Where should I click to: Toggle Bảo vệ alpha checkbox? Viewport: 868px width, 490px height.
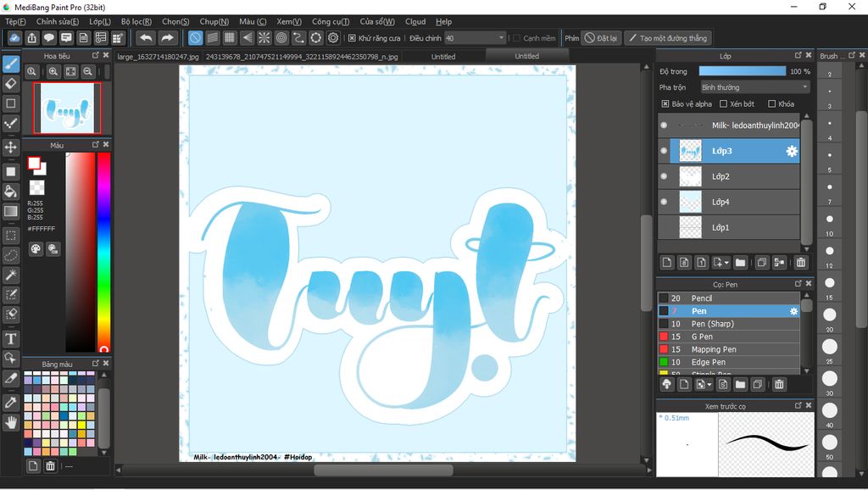coord(665,104)
